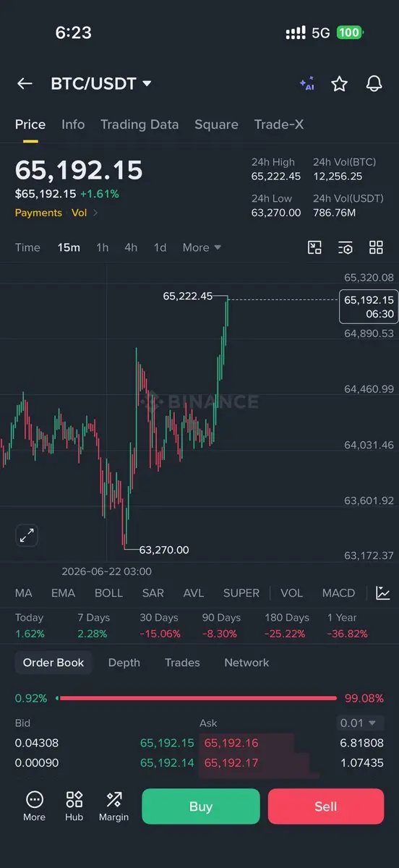Screen dimensions: 399x868
Task: Toggle the EMA indicator
Action: click(x=63, y=593)
